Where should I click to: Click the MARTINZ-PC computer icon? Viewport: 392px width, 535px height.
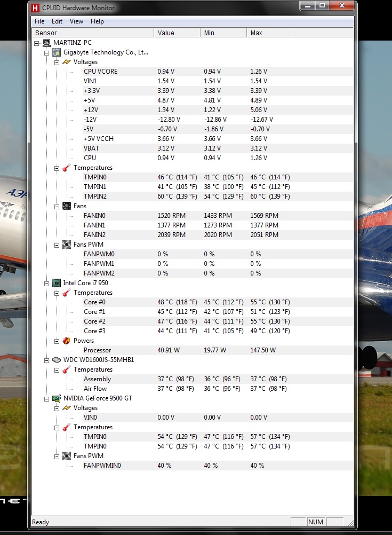point(46,43)
